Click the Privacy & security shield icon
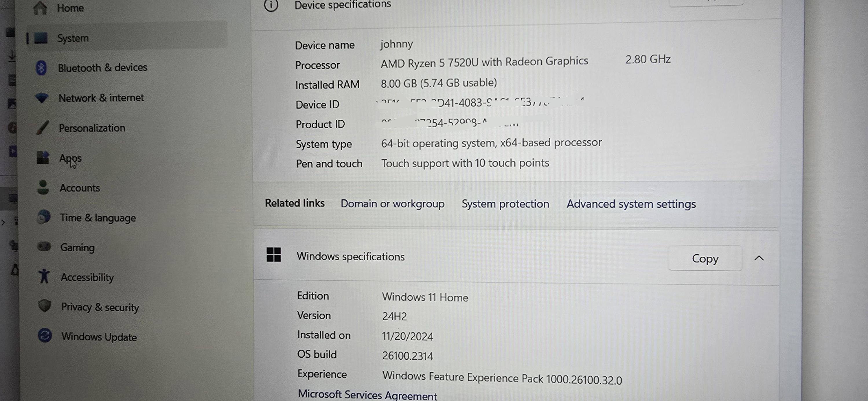868x401 pixels. pos(45,306)
